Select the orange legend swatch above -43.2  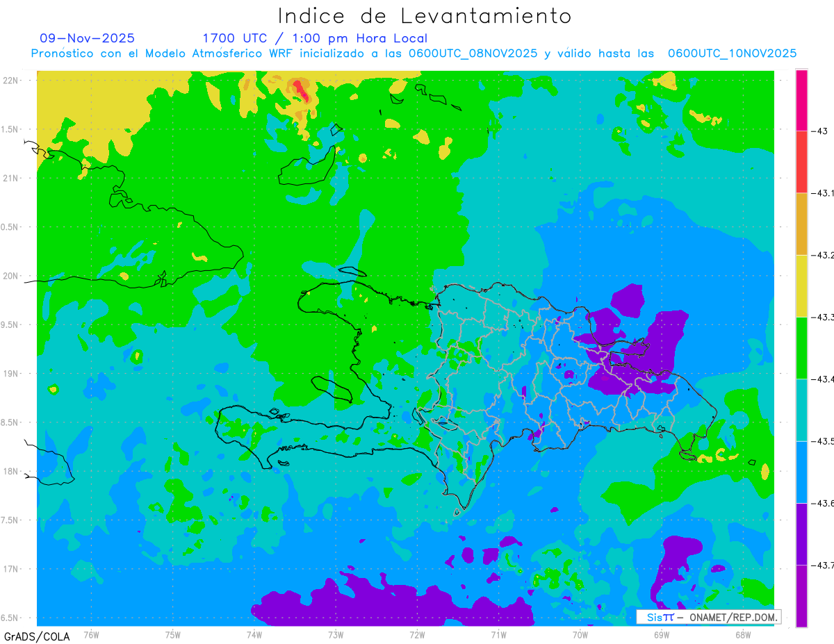tap(801, 224)
